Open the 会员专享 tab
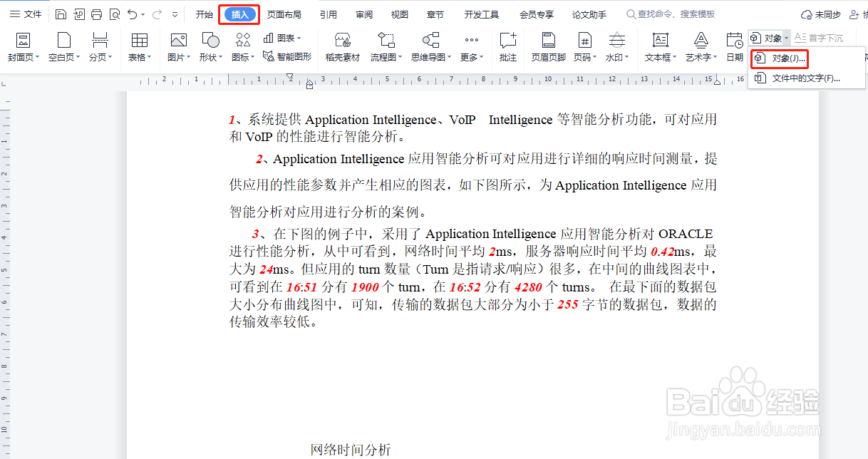Viewport: 868px width, 459px height. tap(537, 14)
